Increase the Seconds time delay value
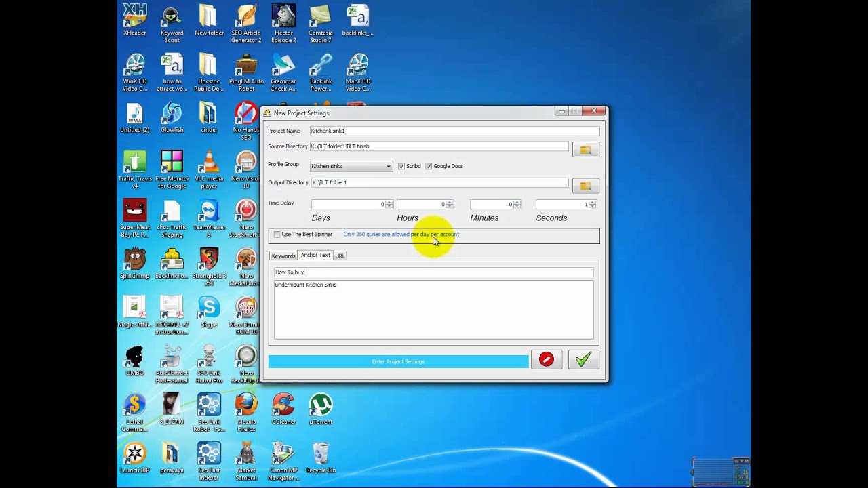This screenshot has width=868, height=488. point(593,202)
